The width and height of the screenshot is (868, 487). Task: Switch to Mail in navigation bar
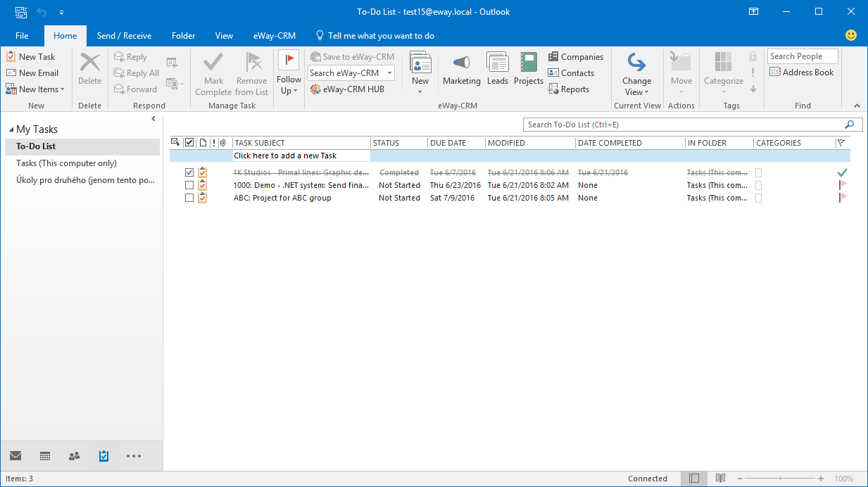point(15,456)
